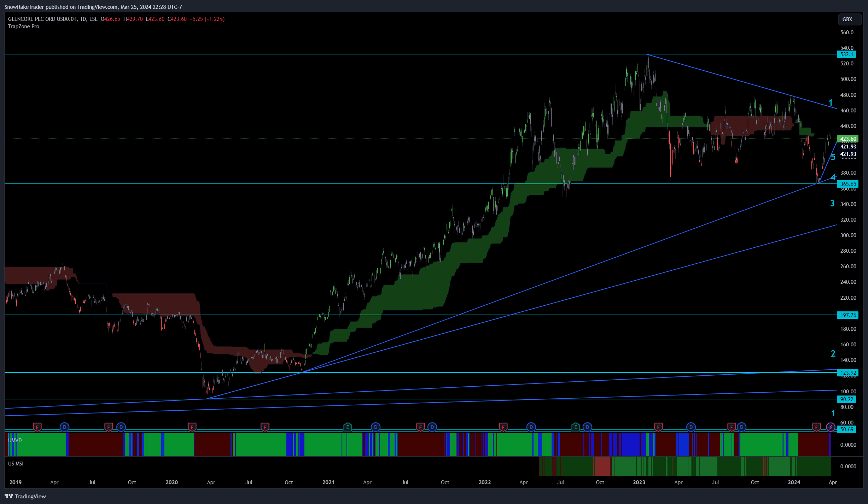This screenshot has width=868, height=504.
Task: Select the wave label 4 annotation
Action: tap(833, 177)
